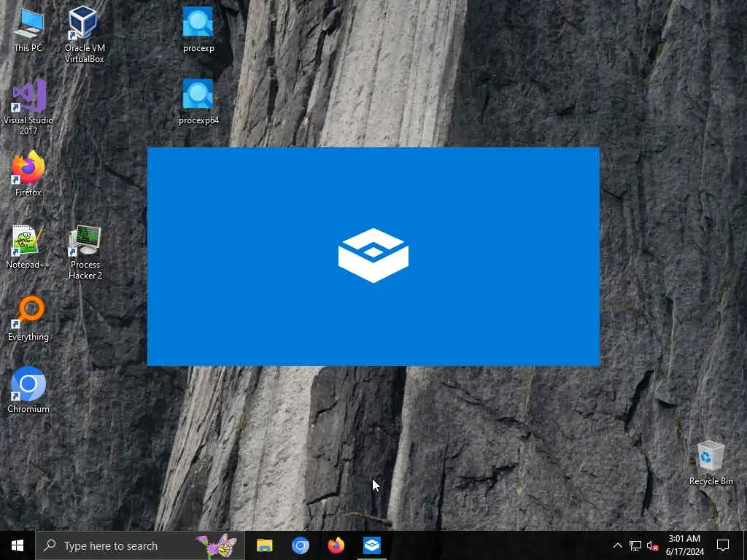
Task: Open the Action Center notifications icon
Action: [723, 545]
